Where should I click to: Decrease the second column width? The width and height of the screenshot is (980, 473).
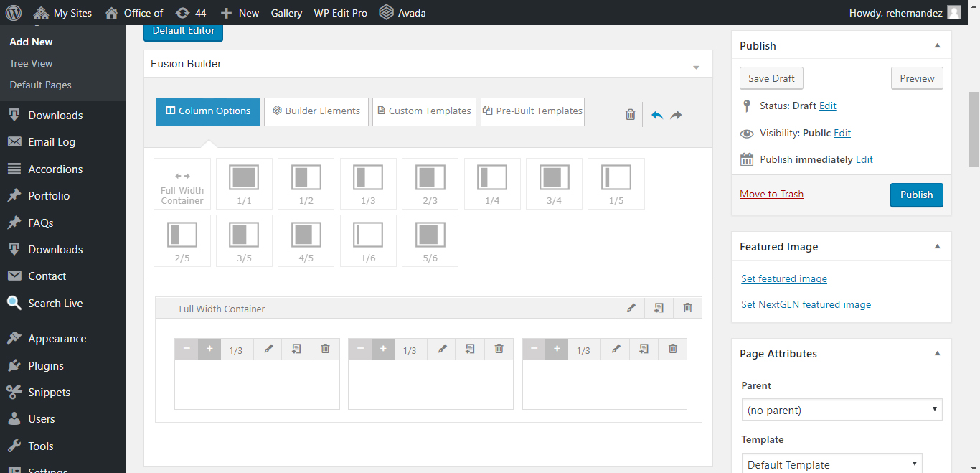[360, 350]
